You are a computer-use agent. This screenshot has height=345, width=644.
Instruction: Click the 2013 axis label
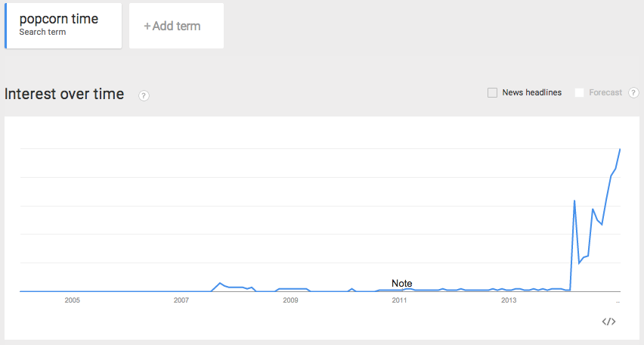click(509, 300)
